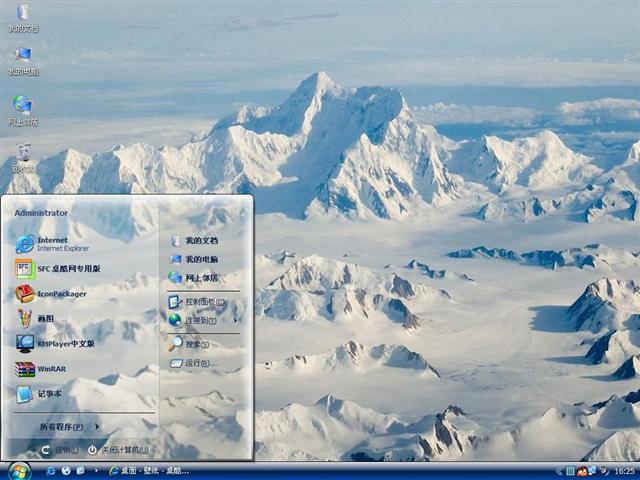The height and width of the screenshot is (480, 640).
Task: Expand hidden Quick Launch items chevron
Action: point(96,471)
